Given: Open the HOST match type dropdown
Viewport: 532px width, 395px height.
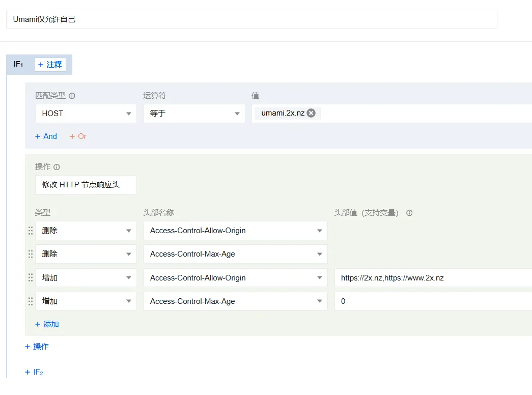Looking at the screenshot, I should coord(86,114).
